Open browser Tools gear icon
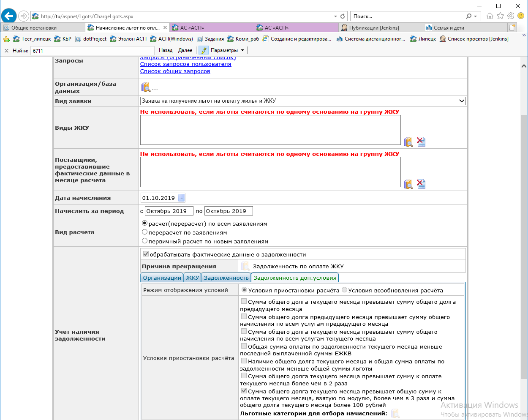 tap(511, 16)
